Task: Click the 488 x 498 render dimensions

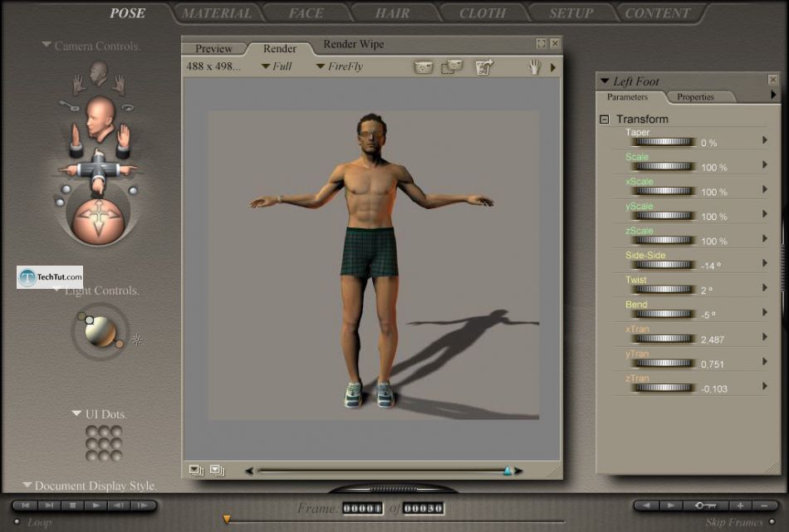Action: [x=213, y=66]
